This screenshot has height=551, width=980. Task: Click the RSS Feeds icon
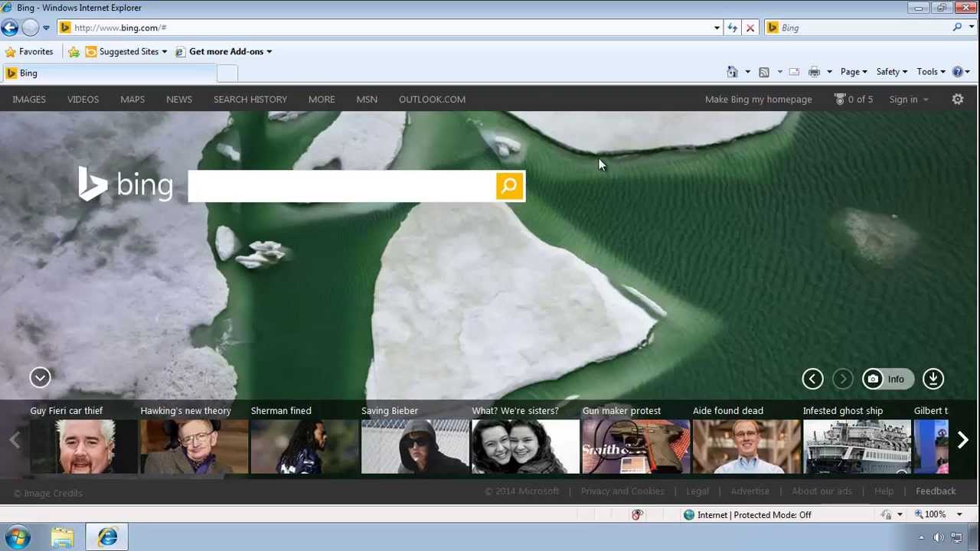(764, 72)
